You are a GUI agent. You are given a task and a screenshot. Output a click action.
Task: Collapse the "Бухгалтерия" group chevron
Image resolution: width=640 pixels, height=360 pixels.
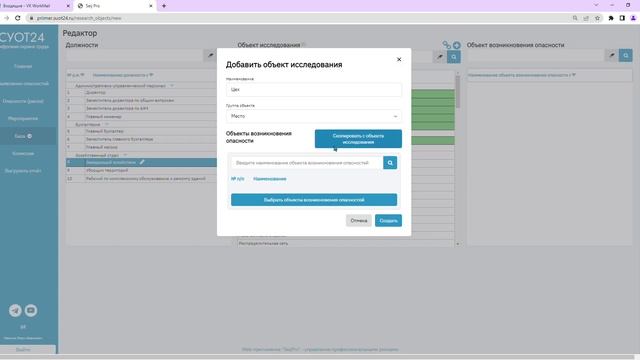107,124
